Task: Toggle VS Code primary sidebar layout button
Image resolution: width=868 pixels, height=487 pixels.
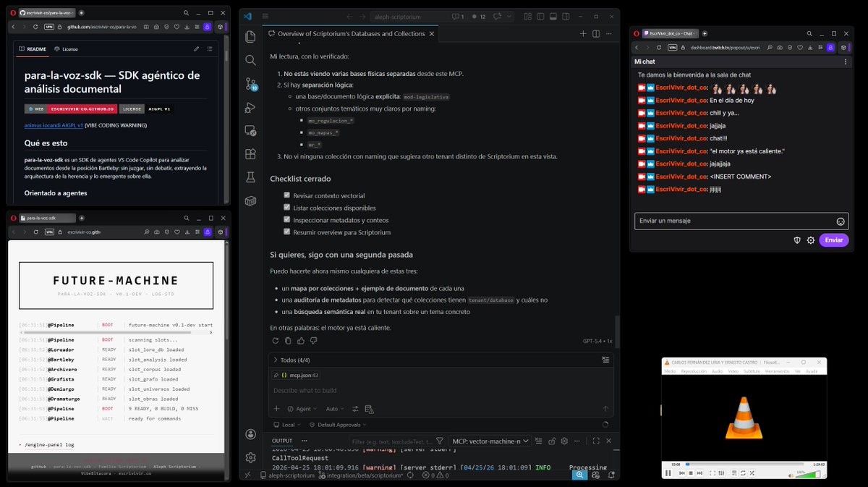Action: pos(540,16)
